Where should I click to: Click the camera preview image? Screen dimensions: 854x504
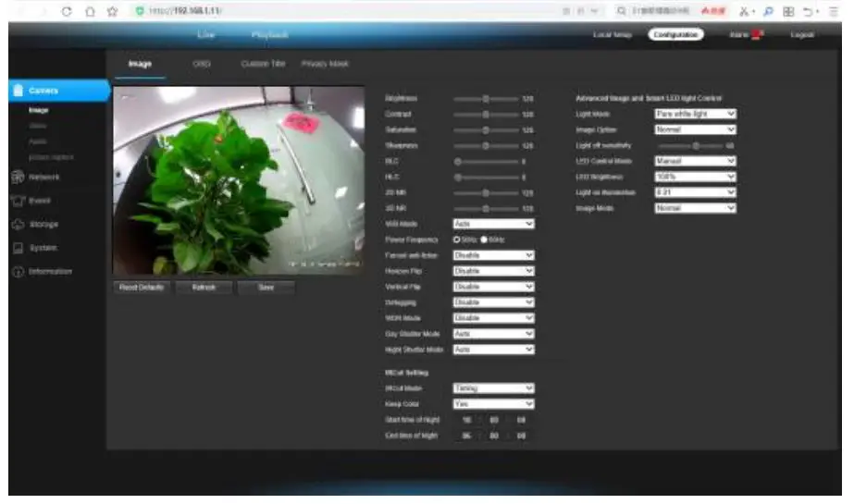coord(239,180)
